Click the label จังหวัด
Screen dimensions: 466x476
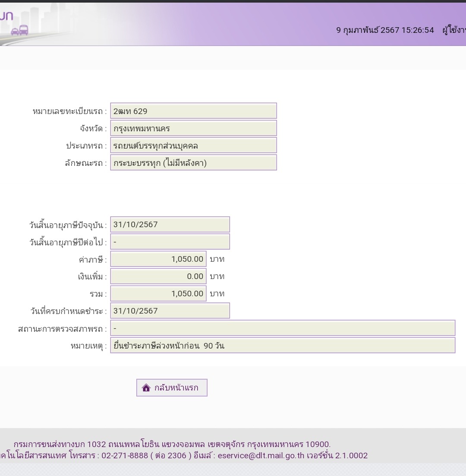(x=93, y=129)
